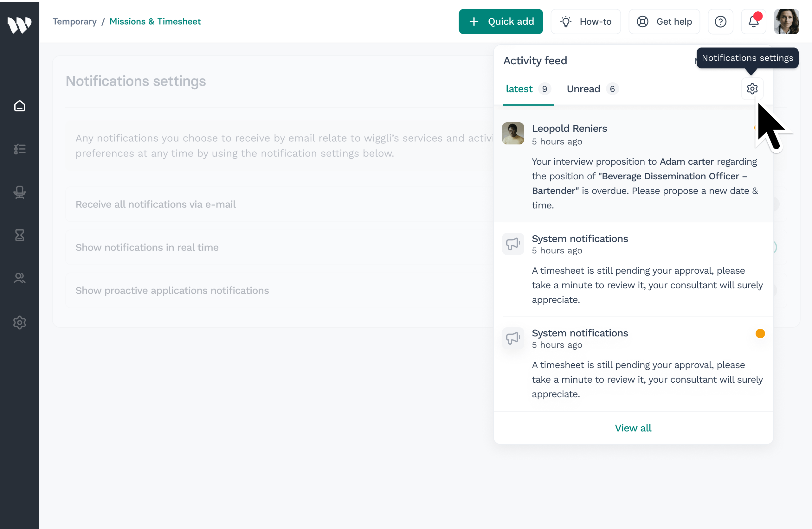Click orange unread dot on last system notification
The width and height of the screenshot is (812, 529).
(x=760, y=333)
